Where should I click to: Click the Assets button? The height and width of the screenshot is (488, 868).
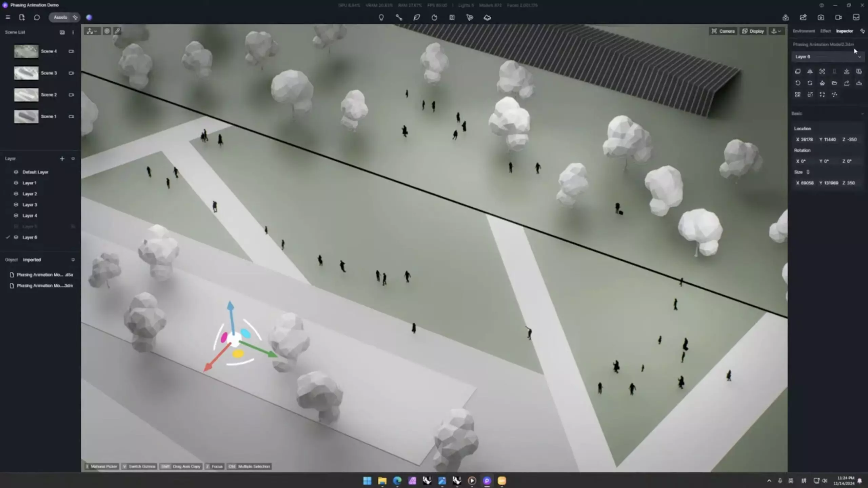click(60, 18)
